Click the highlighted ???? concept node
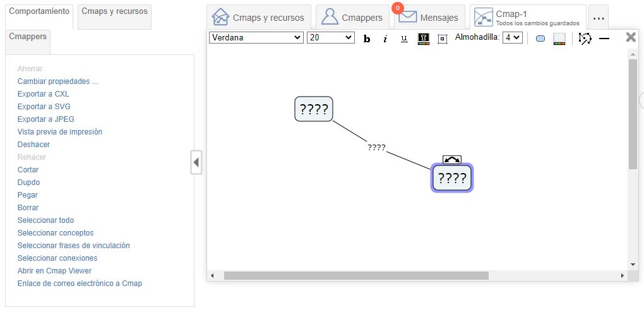This screenshot has height=317, width=644. point(452,178)
